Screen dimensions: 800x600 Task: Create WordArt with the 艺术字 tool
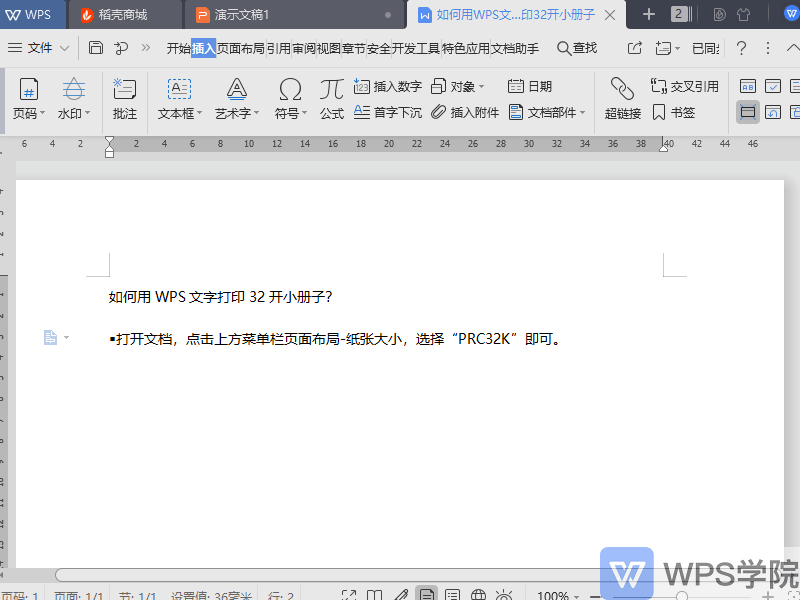[234, 97]
